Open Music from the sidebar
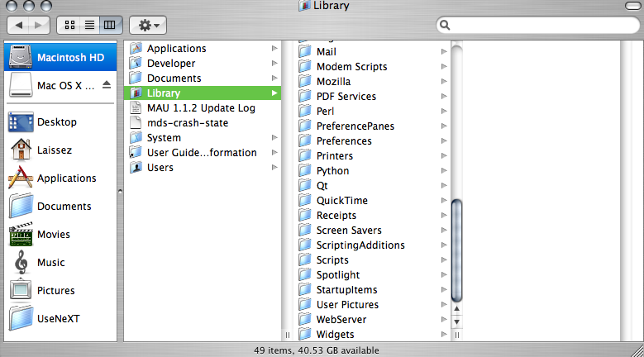The width and height of the screenshot is (644, 357). (x=60, y=262)
